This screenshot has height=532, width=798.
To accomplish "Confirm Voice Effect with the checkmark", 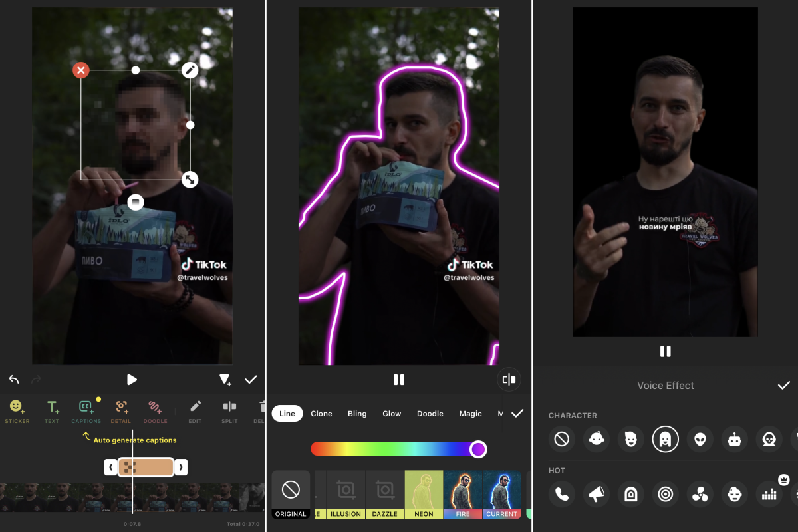I will pos(784,386).
